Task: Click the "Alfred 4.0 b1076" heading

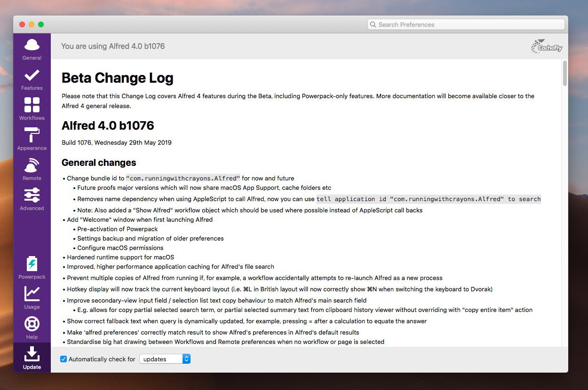Action: (x=108, y=125)
